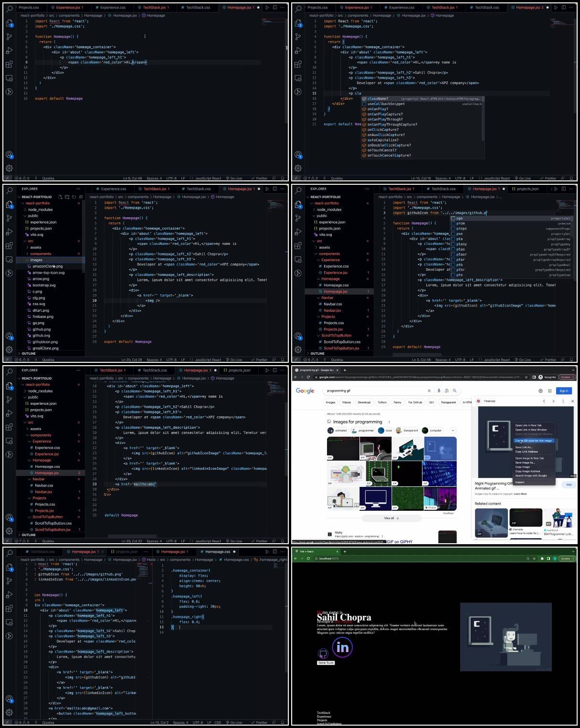Viewport: 580px width, 728px height.
Task: Click LinkedIn icon on localhost portfolio page
Action: click(x=342, y=647)
